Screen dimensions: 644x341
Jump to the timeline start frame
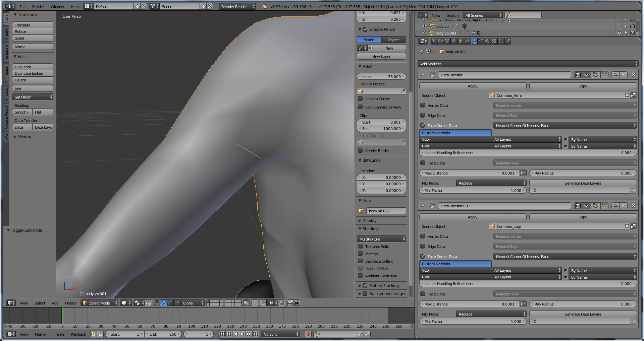pos(222,334)
